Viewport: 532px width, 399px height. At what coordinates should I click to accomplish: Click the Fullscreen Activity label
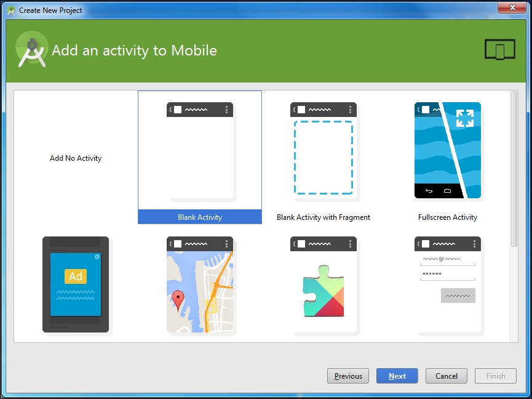[448, 217]
